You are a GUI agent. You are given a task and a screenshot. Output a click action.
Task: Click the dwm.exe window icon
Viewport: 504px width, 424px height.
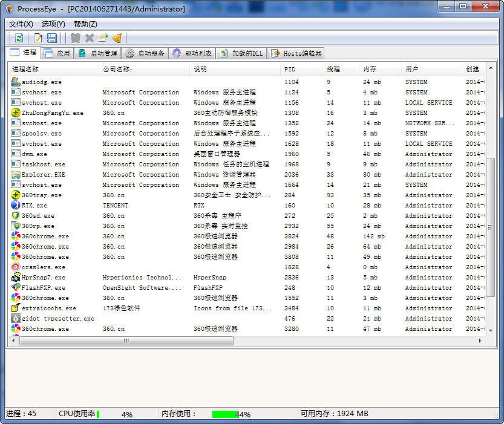tap(16, 154)
